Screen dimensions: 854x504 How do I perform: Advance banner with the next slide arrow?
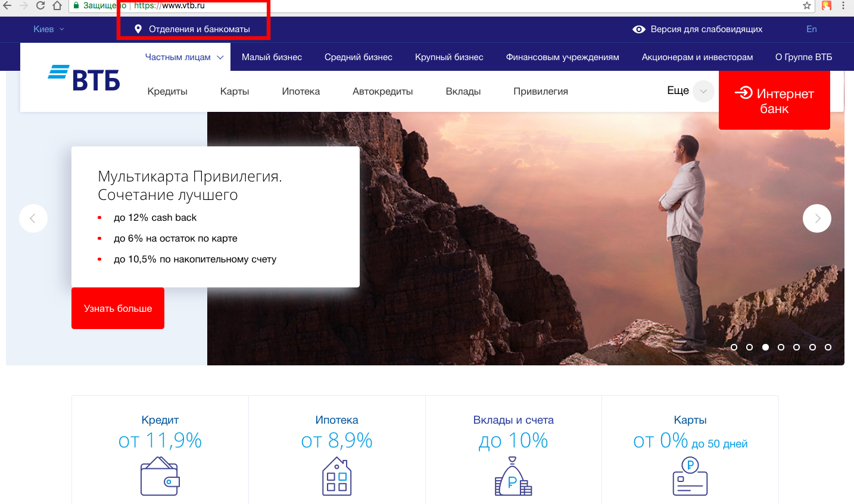coord(816,218)
